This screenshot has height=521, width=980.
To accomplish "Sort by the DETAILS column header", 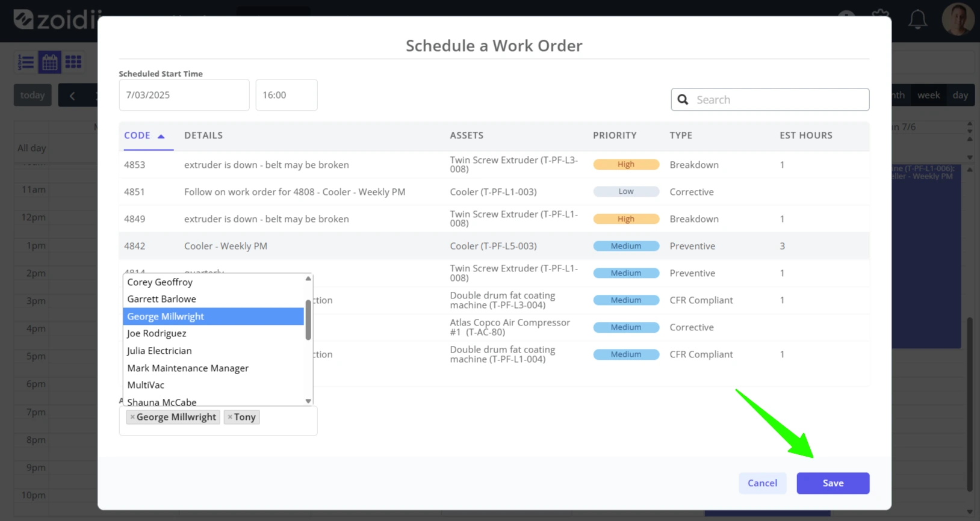I will 203,135.
